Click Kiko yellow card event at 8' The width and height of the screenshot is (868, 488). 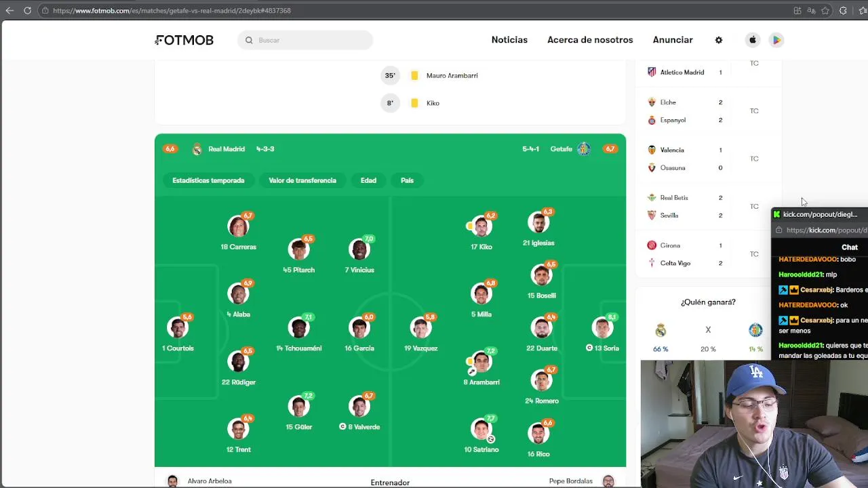point(410,103)
